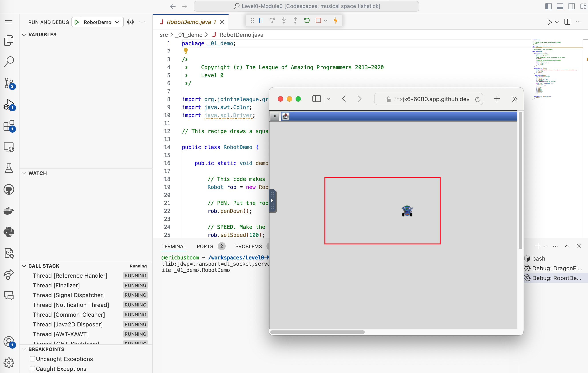Toggle the secondary side bar layout icon
This screenshot has width=588, height=373.
click(x=572, y=6)
